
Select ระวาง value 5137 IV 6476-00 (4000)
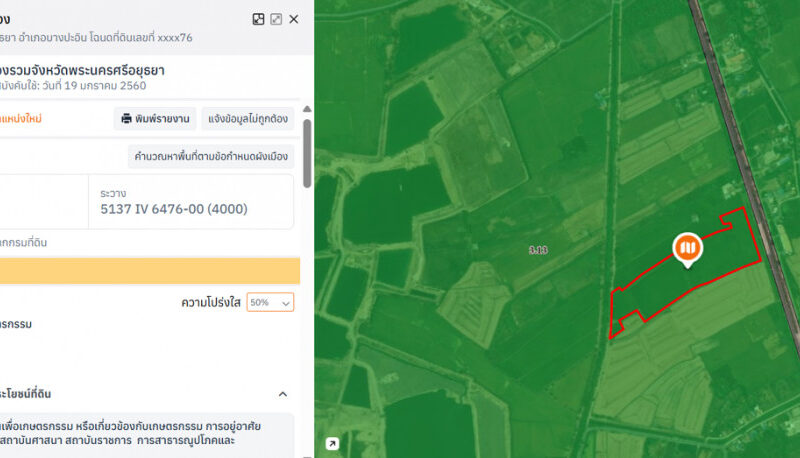click(x=174, y=209)
